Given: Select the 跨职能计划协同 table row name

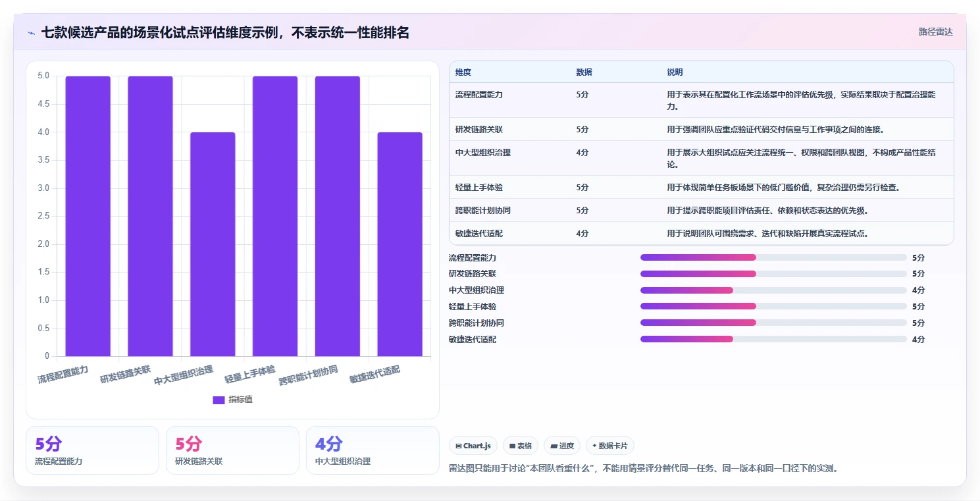Looking at the screenshot, I should 483,210.
